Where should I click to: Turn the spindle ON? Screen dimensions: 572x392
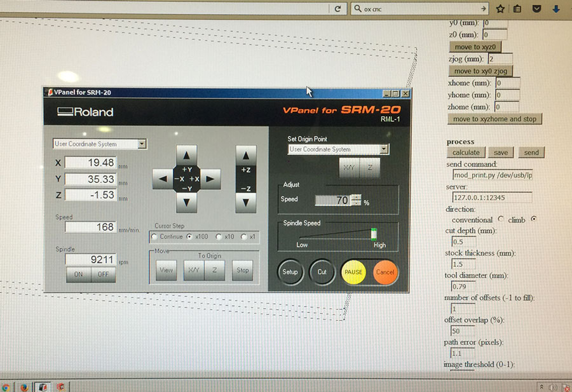coord(78,274)
